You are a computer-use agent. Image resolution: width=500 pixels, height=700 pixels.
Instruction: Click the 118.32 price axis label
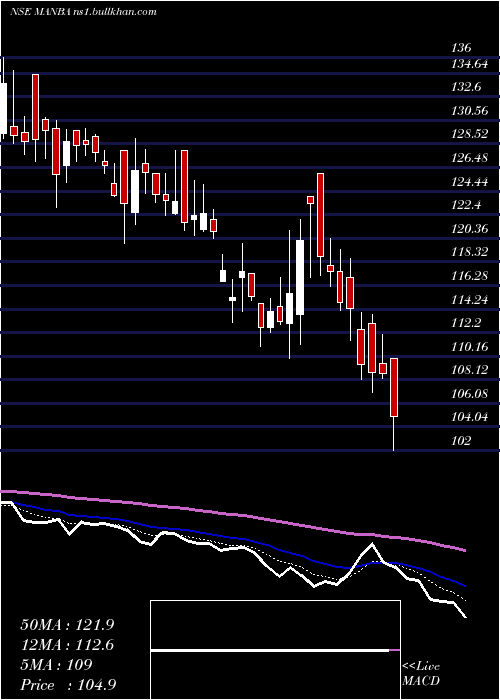(470, 252)
